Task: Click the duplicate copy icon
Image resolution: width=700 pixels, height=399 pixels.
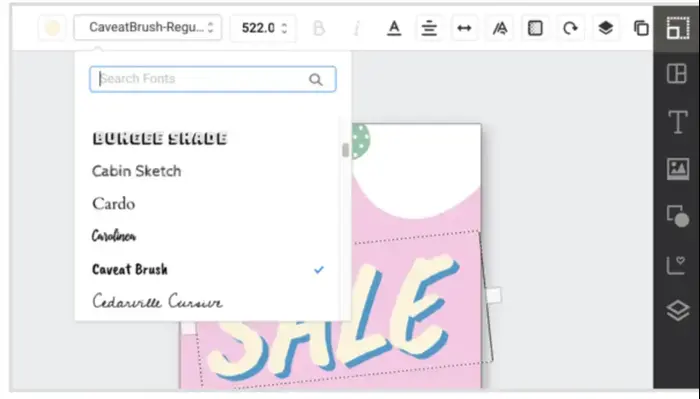Action: click(x=641, y=28)
